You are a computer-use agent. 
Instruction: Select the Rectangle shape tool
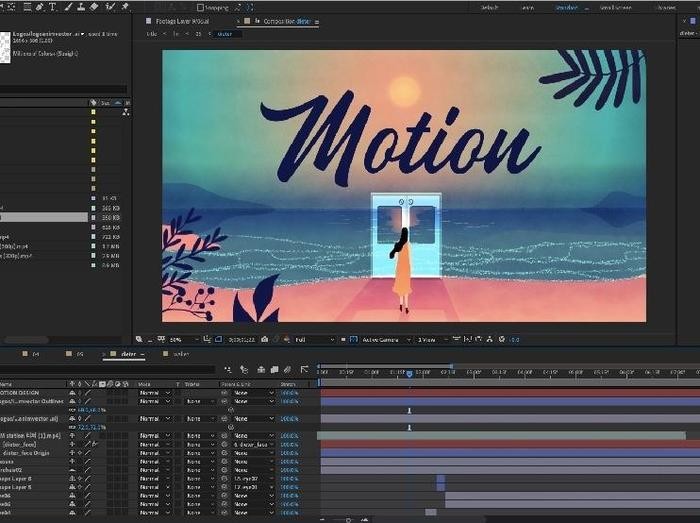point(27,7)
